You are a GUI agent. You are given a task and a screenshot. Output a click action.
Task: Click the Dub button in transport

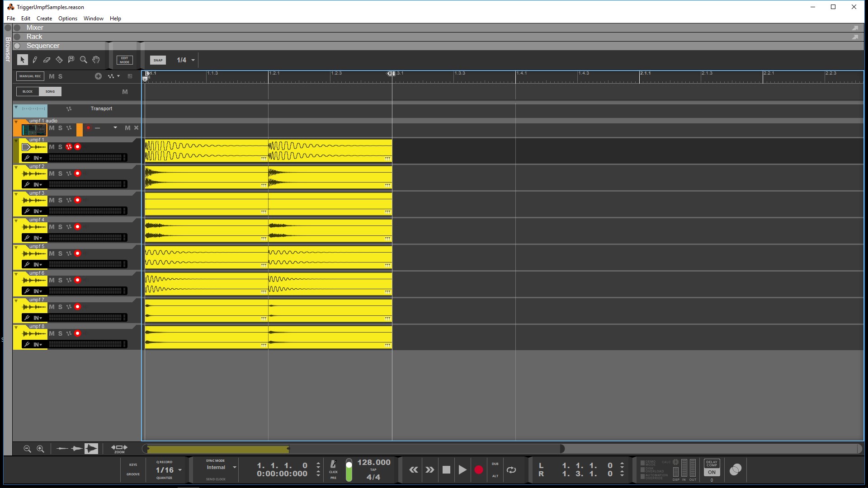pos(495,464)
